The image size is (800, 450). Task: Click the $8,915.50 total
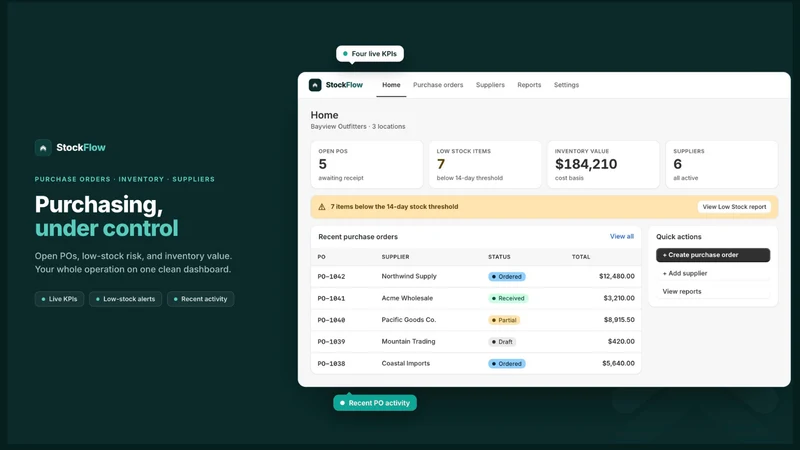[619, 320]
